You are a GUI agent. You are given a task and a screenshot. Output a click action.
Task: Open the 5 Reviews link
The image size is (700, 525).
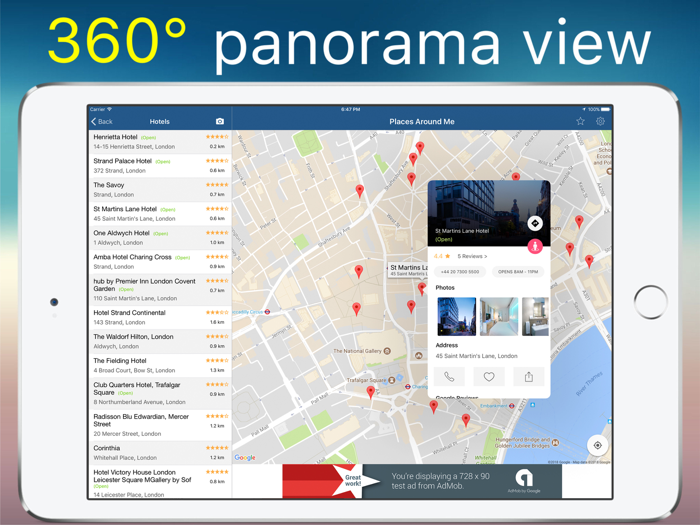pos(472,256)
